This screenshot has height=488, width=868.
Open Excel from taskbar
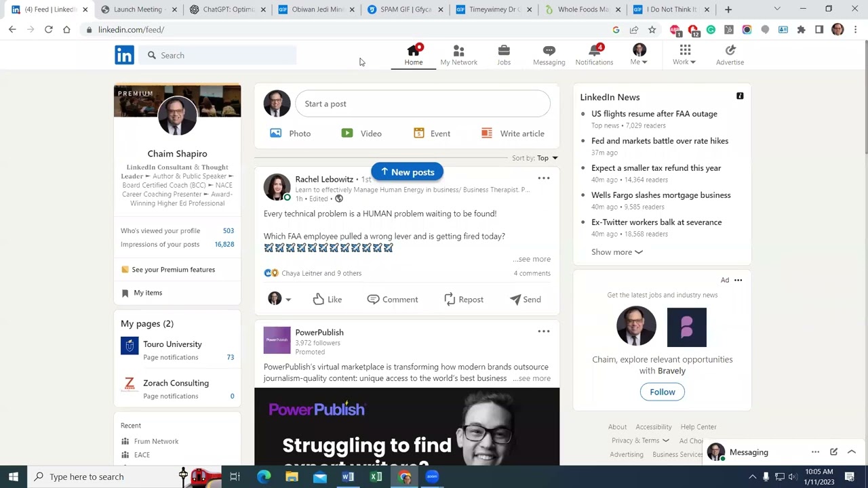[376, 476]
